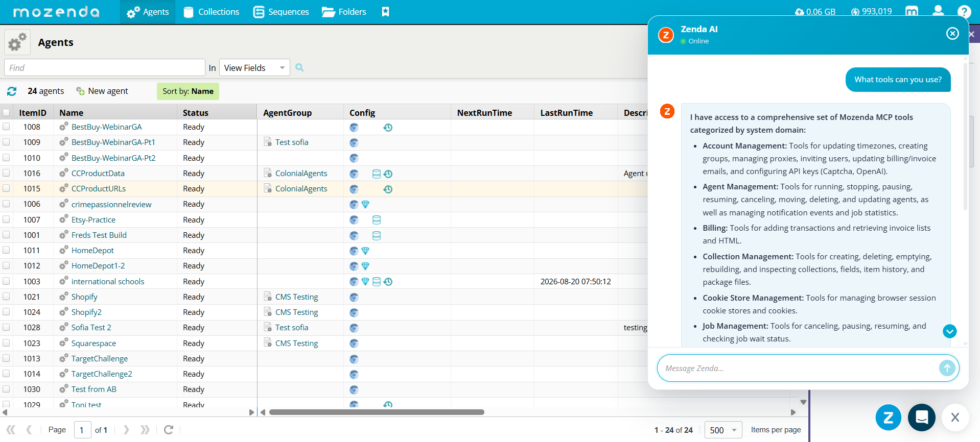
Task: Go to the last page of agents
Action: (x=145, y=430)
